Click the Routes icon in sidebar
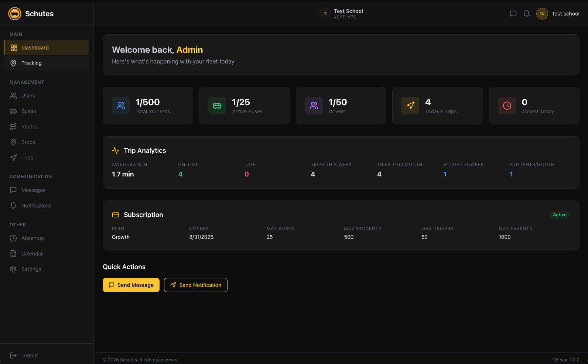This screenshot has width=588, height=364. (13, 127)
